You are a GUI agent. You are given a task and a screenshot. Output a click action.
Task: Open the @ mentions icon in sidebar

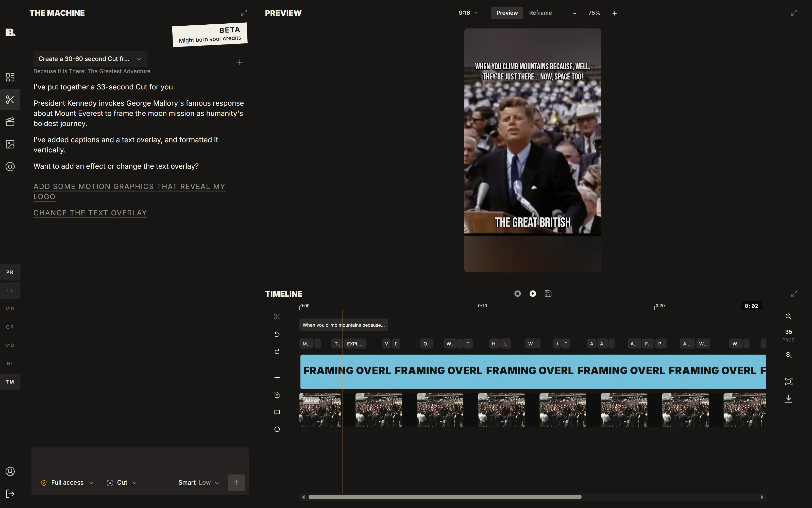click(x=10, y=166)
